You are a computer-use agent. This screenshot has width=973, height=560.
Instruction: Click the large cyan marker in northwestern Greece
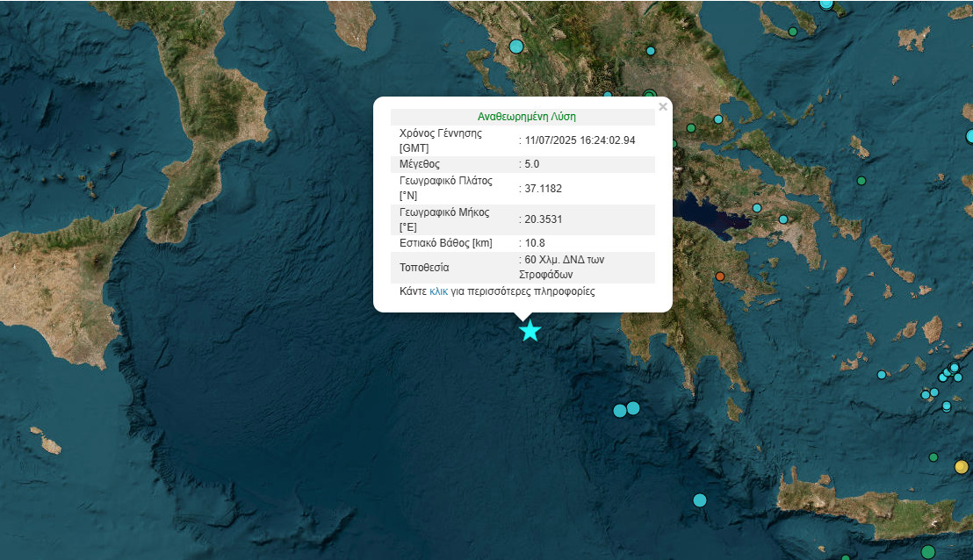[x=516, y=46]
